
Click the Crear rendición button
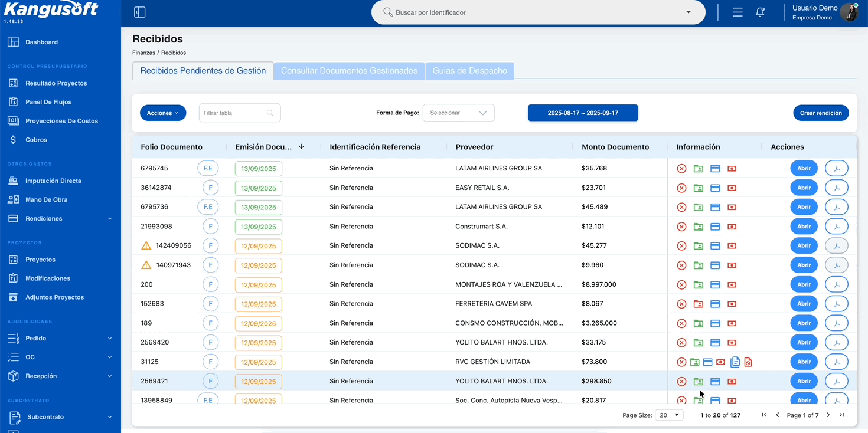[x=821, y=113]
